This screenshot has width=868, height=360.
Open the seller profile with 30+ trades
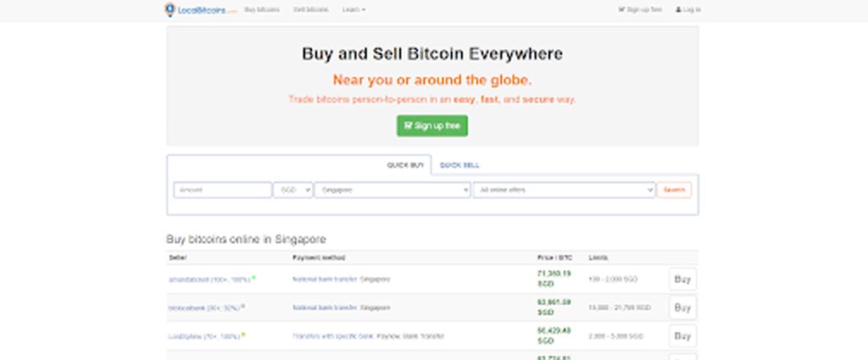coord(204,308)
